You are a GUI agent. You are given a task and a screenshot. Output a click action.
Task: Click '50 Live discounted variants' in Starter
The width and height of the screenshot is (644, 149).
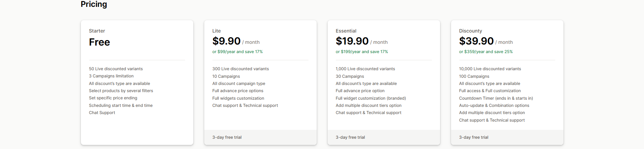tap(116, 69)
